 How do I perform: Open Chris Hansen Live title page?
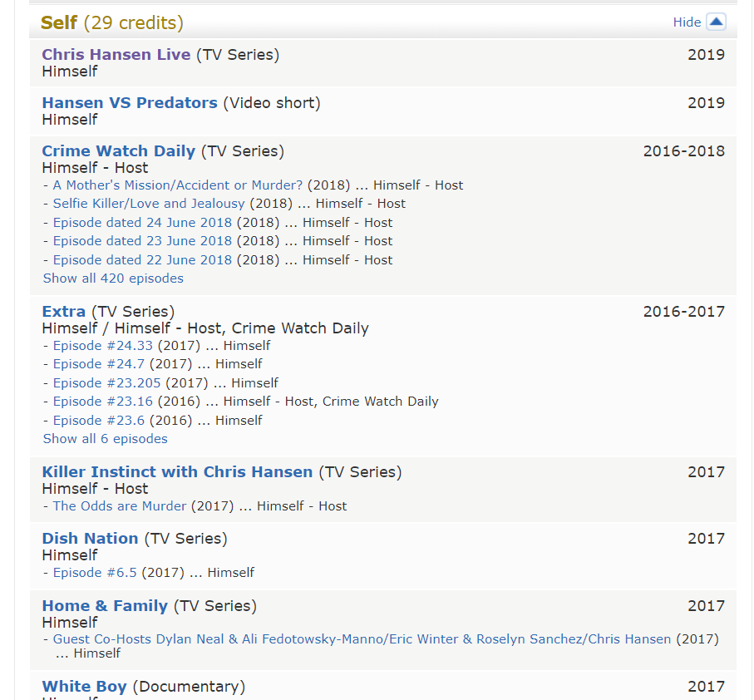[116, 54]
